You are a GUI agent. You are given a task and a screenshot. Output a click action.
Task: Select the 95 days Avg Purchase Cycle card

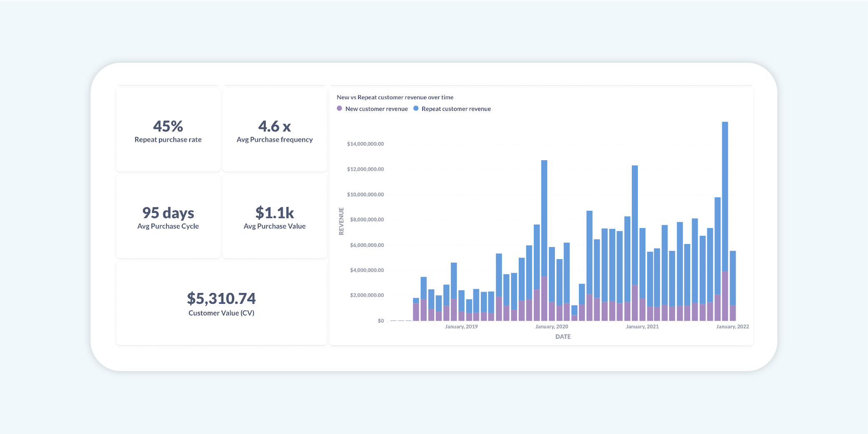(x=168, y=216)
